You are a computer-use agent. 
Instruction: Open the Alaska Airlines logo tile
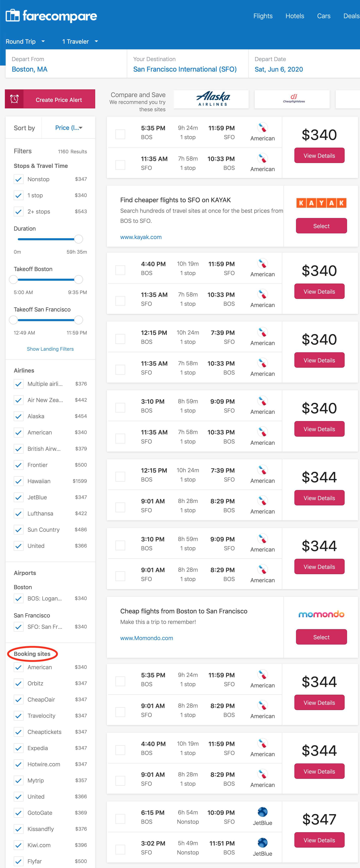[x=211, y=99]
